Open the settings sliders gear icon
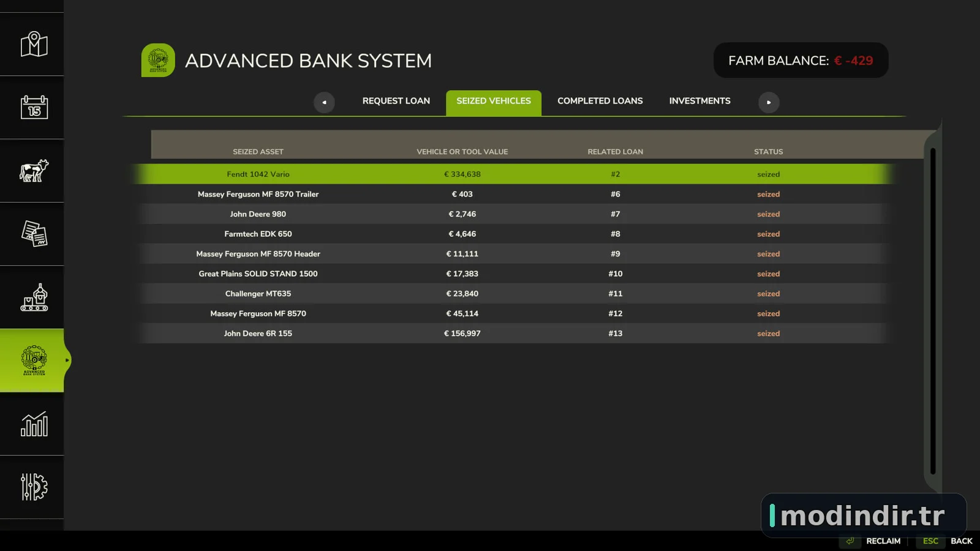980x551 pixels. point(34,487)
